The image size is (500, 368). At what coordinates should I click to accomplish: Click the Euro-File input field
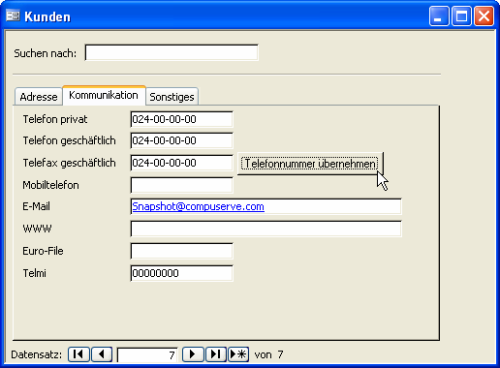coord(182,251)
